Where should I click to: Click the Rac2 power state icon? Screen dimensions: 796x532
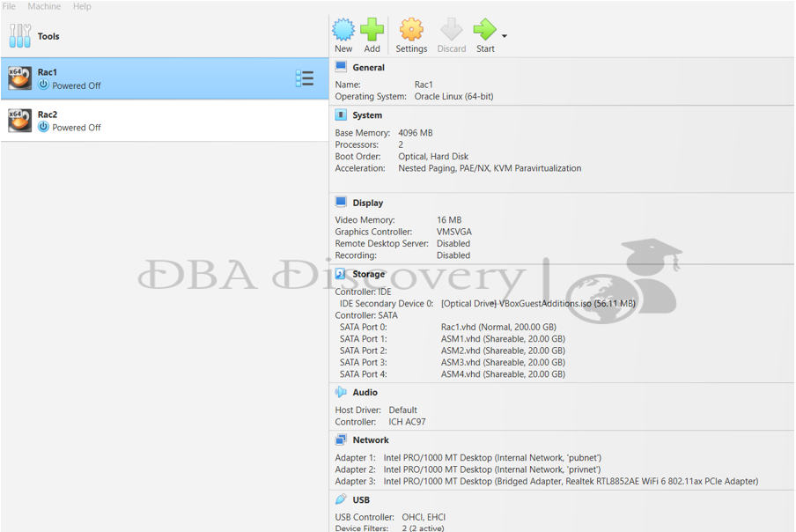(44, 127)
